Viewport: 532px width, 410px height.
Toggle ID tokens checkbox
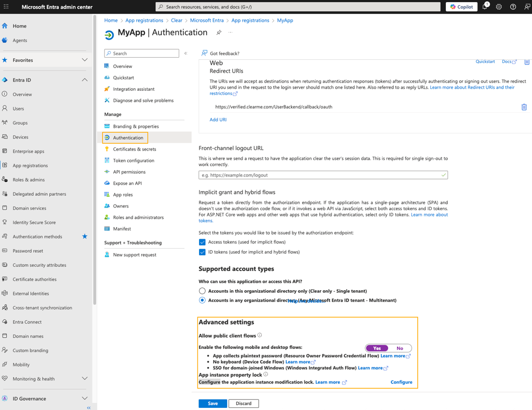click(202, 252)
